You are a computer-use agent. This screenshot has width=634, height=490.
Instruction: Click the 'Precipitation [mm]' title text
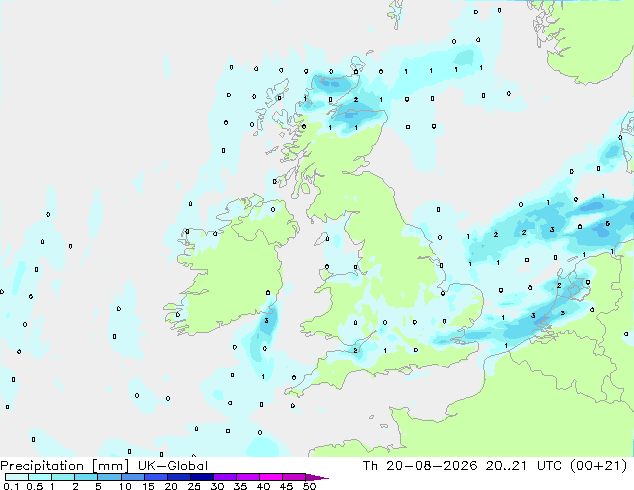[x=64, y=466]
